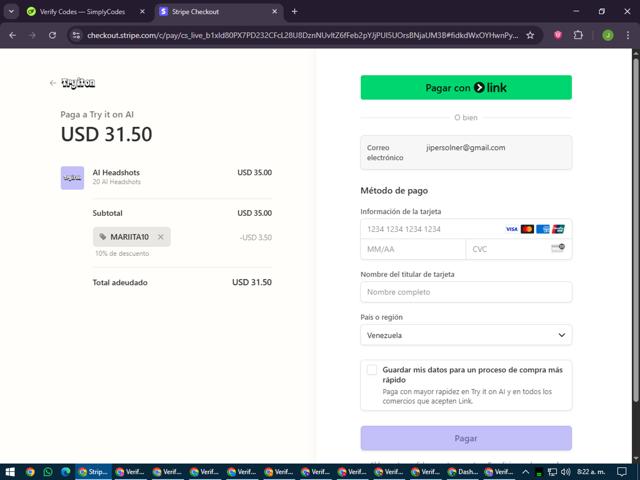Bookmark this page with the star icon
The width and height of the screenshot is (640, 480).
point(530,36)
